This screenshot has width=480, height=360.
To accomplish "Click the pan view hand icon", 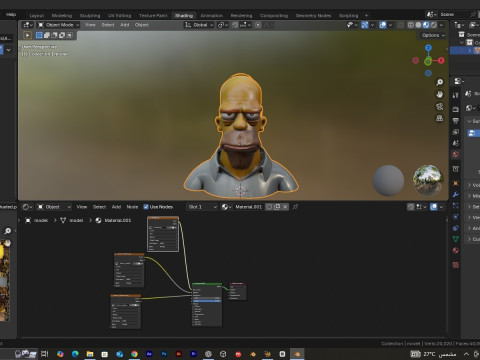I will [x=440, y=94].
